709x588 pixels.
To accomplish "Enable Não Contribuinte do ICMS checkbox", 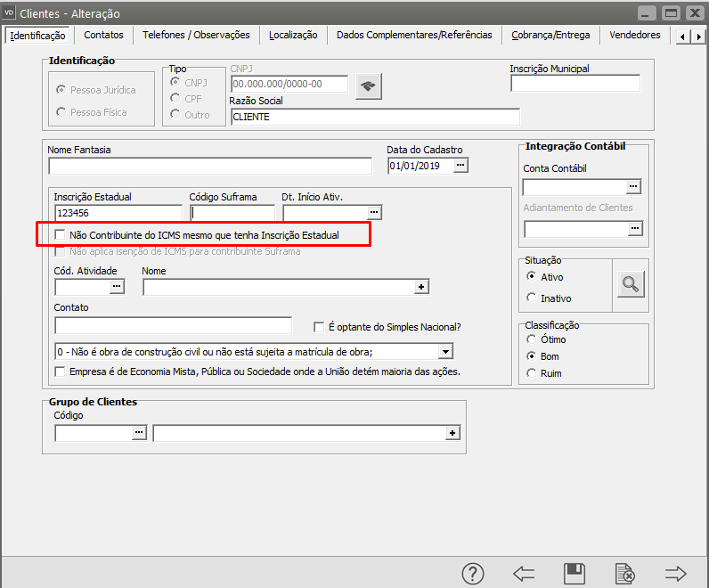I will pos(60,234).
